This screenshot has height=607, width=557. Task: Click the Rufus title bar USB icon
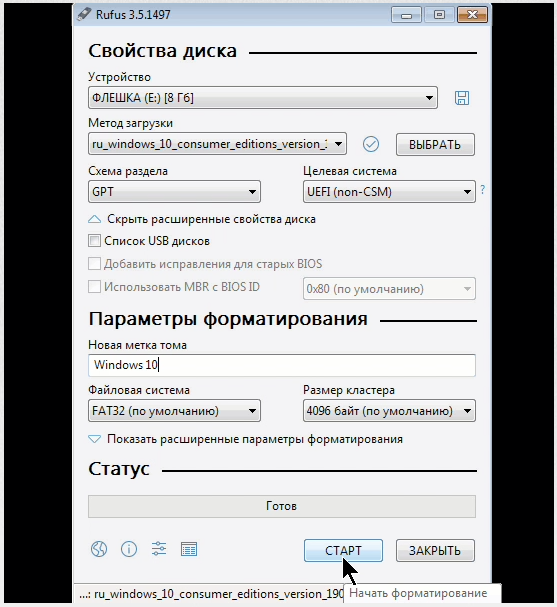click(84, 14)
